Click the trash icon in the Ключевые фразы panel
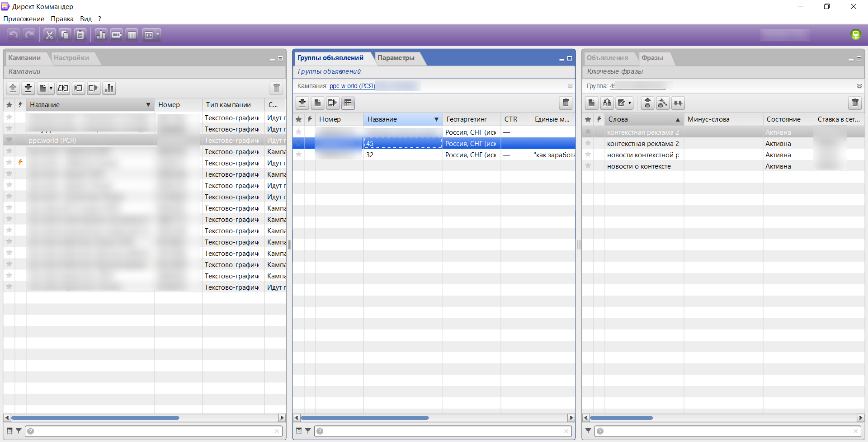 [x=855, y=103]
